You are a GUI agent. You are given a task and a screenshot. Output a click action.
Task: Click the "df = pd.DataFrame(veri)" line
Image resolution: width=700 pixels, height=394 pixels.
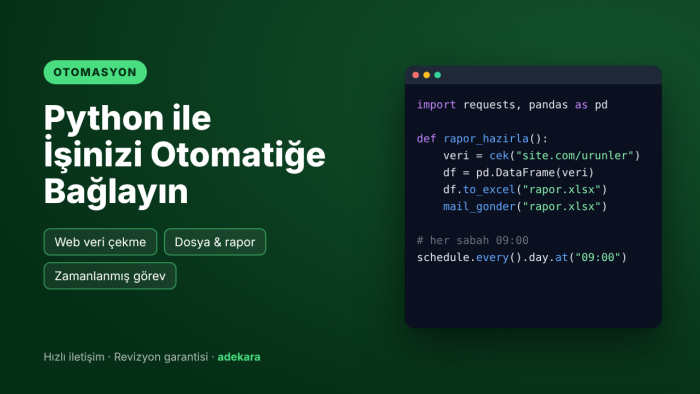[518, 173]
